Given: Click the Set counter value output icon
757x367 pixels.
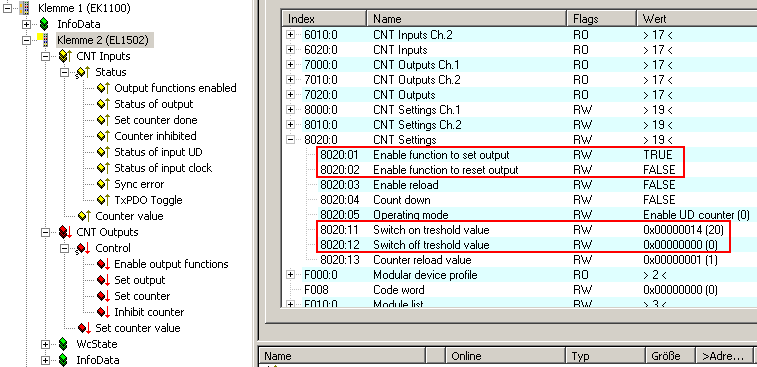Looking at the screenshot, I should 84,328.
